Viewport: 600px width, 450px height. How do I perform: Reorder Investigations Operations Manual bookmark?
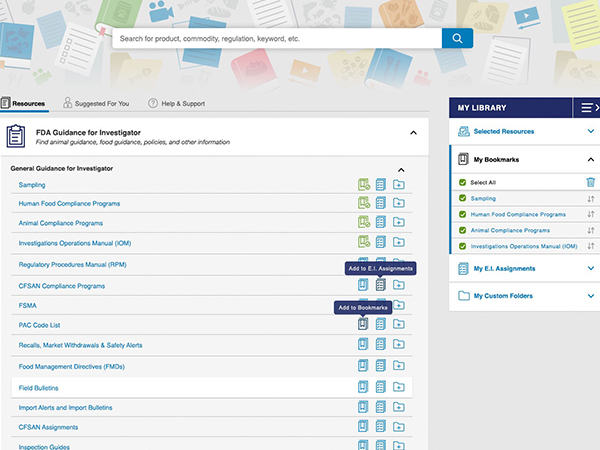coord(590,246)
